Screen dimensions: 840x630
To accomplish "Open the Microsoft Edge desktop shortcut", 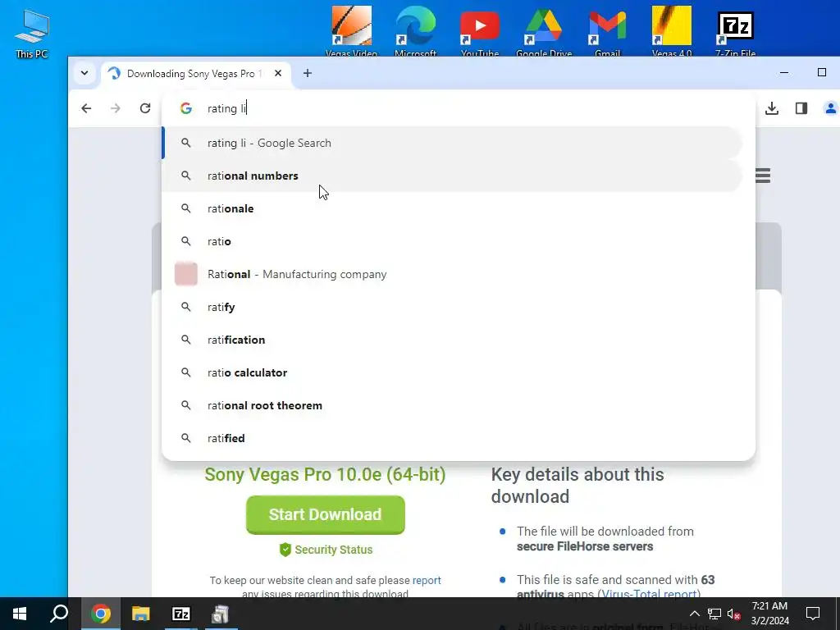I will tap(415, 31).
